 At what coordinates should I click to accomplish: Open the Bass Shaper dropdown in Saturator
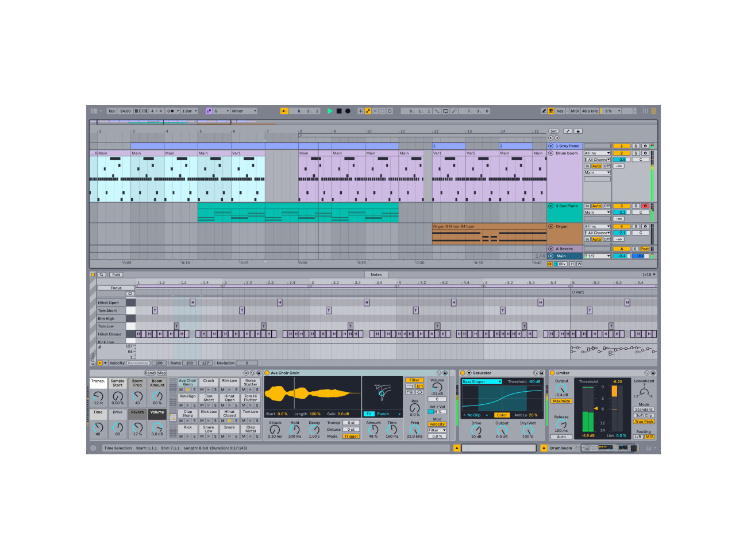(x=482, y=381)
